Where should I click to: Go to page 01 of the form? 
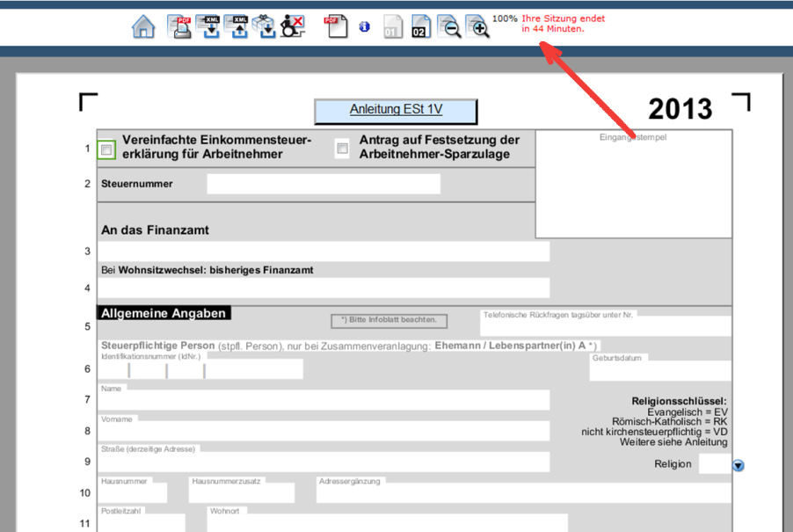point(393,26)
